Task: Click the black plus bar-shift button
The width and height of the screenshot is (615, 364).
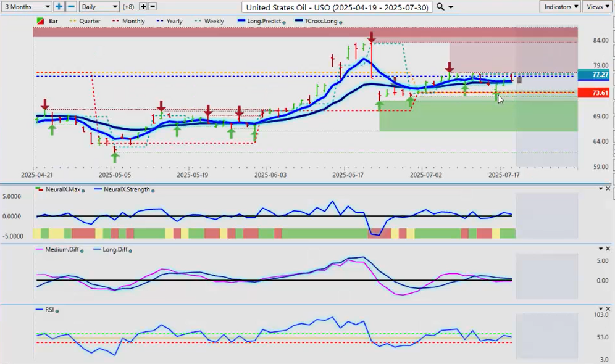Action: point(143,6)
